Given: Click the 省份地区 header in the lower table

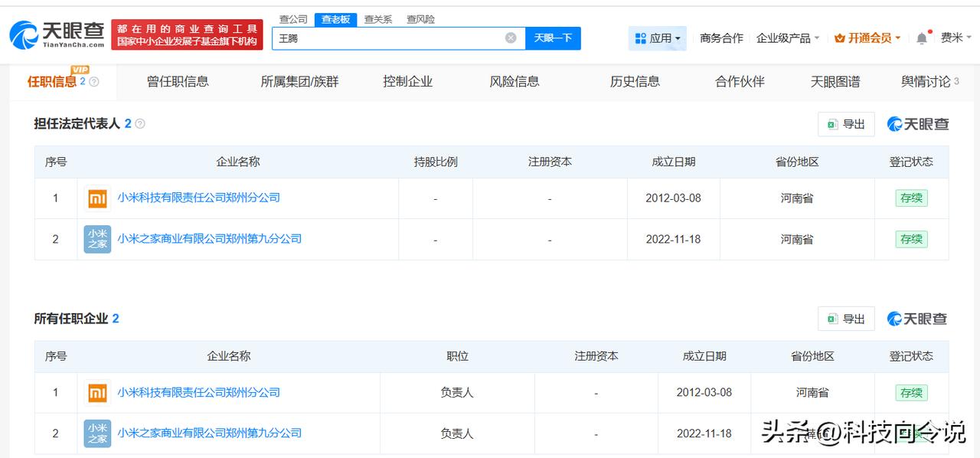Looking at the screenshot, I should pyautogui.click(x=812, y=356).
